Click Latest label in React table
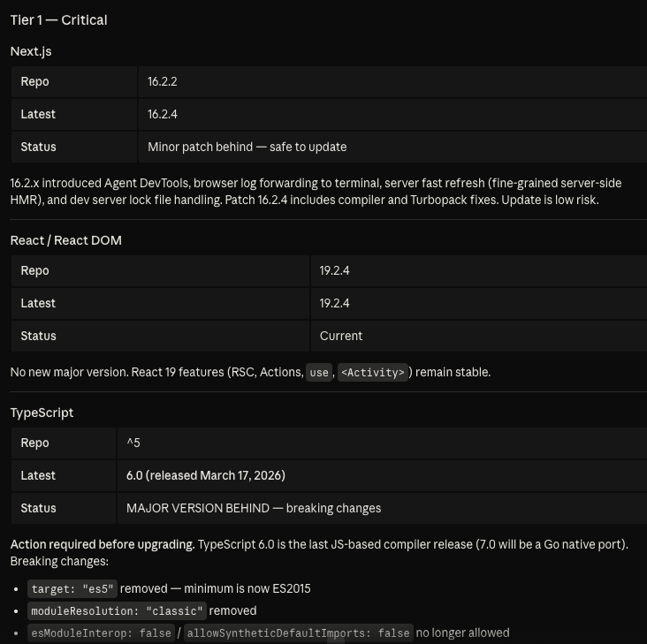The height and width of the screenshot is (644, 647). tap(38, 303)
